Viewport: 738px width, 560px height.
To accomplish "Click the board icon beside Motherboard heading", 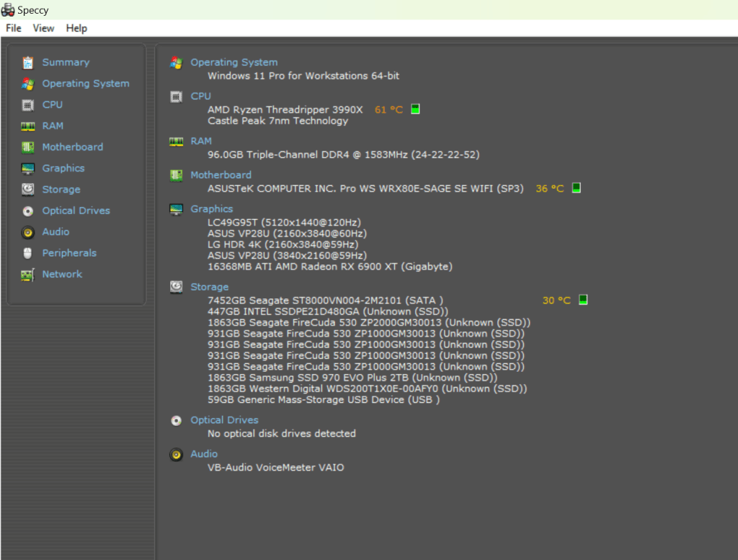I will click(176, 176).
